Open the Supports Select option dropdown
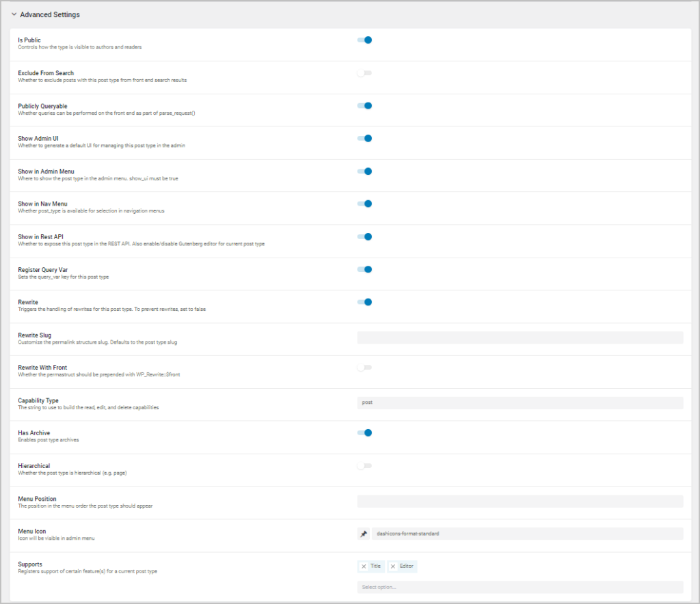 (x=520, y=587)
